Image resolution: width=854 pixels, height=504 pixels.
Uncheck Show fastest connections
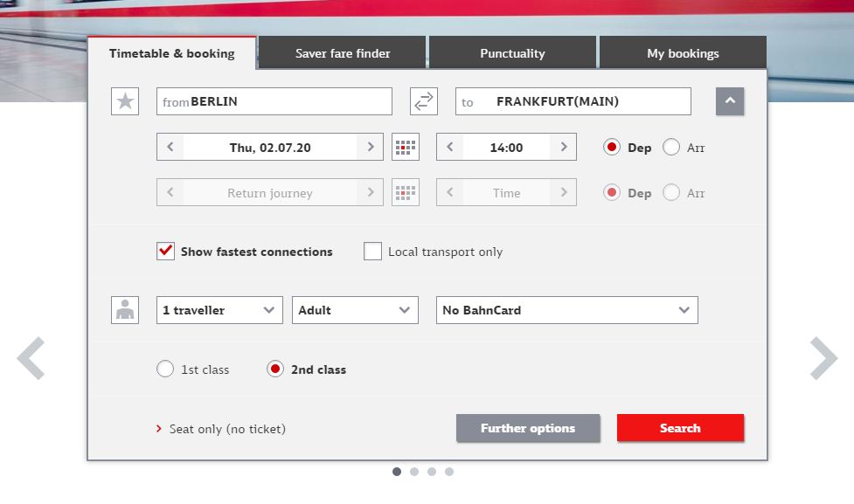click(166, 252)
